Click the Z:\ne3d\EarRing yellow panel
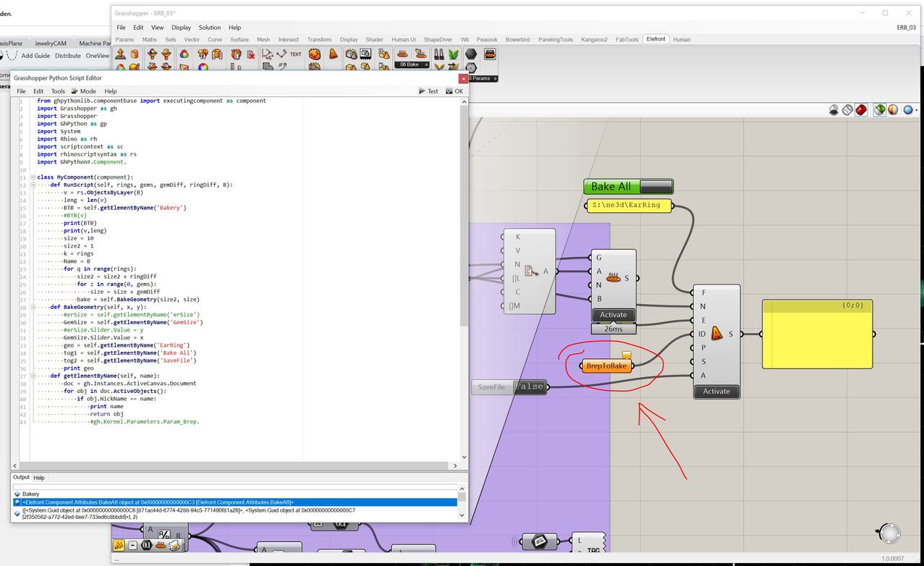This screenshot has height=566, width=924. tap(628, 206)
